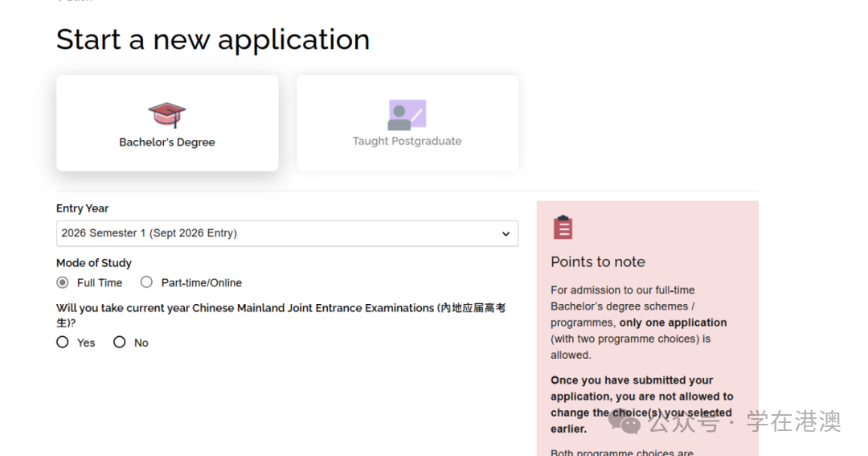
Task: Click the Points to note heading
Action: 598,262
